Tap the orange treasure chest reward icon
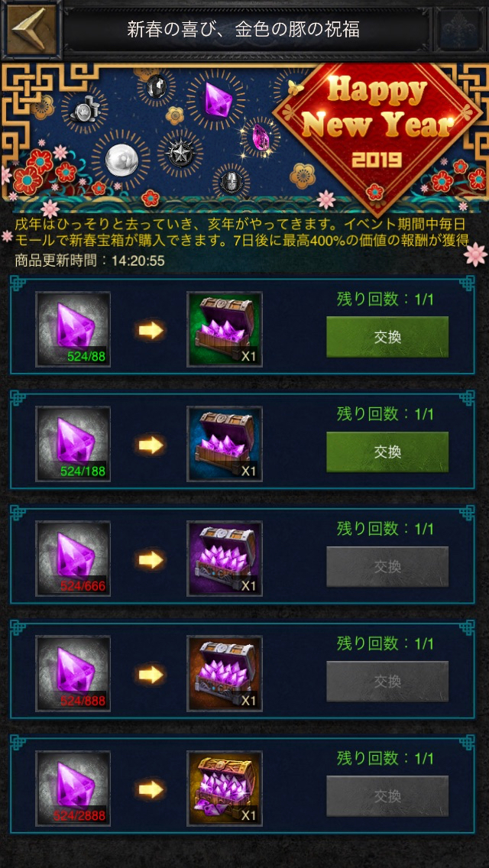489x868 pixels. tap(225, 673)
